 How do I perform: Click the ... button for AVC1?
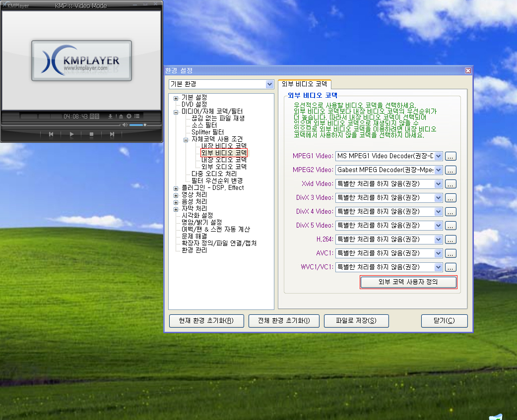451,253
